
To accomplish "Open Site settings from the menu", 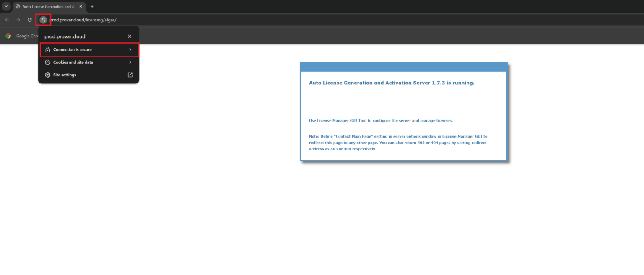I will point(65,75).
